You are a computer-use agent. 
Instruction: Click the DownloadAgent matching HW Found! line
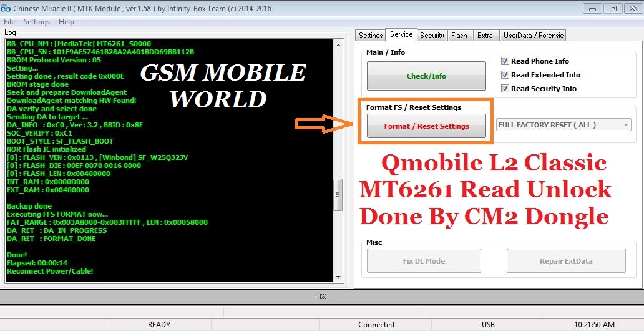[72, 101]
